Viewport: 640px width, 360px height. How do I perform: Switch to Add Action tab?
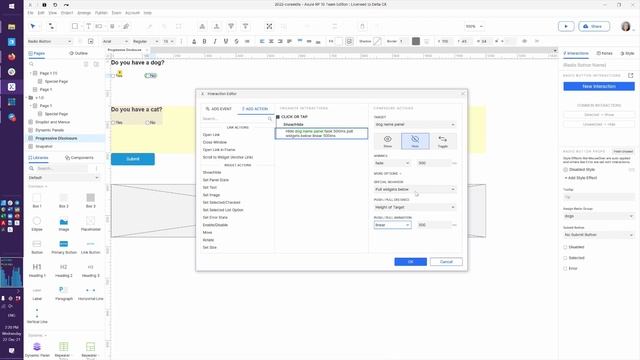pyautogui.click(x=255, y=109)
